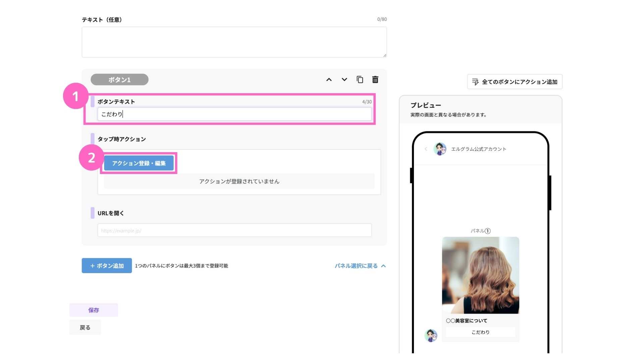Click the タップ時アクション label
The image size is (644, 362).
122,139
